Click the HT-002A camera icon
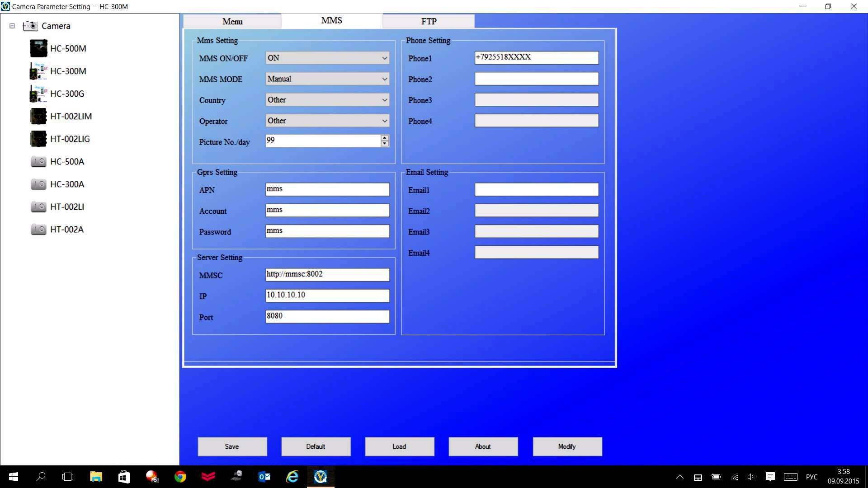The width and height of the screenshot is (868, 488). click(x=38, y=230)
